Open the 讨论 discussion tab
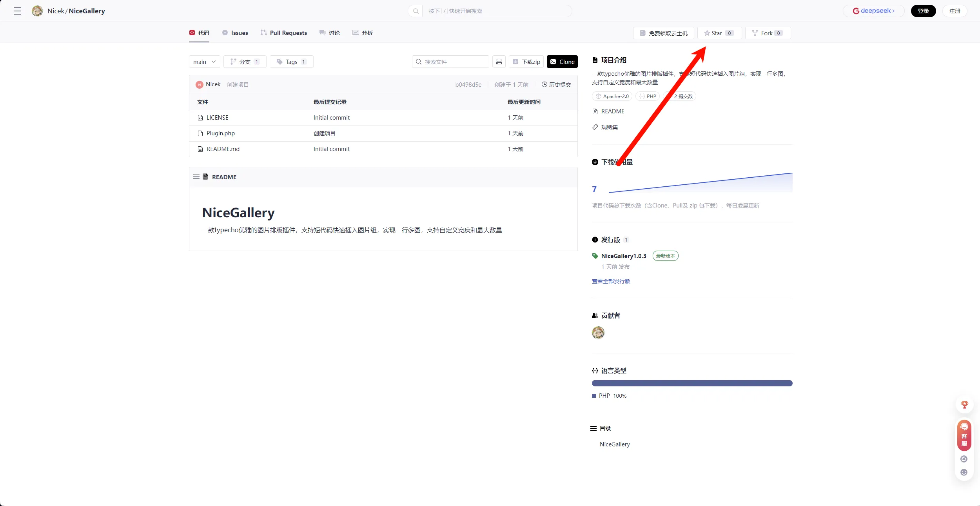 tap(330, 33)
